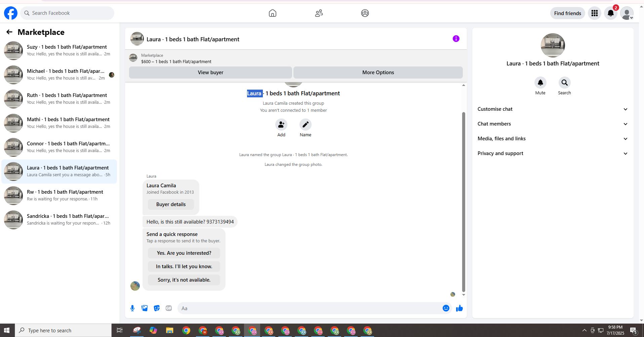Open Buyer details for Laura Camila
This screenshot has width=644, height=337.
pos(171,204)
